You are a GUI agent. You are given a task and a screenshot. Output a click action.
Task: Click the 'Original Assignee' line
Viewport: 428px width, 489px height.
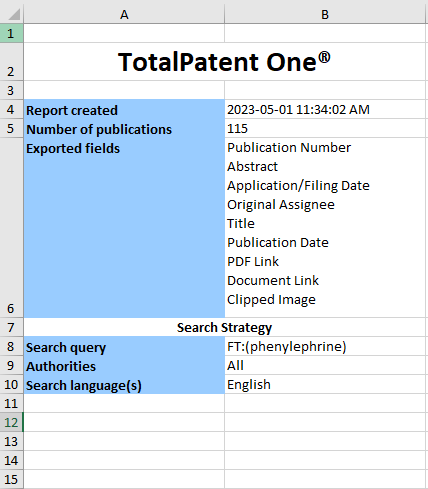tap(281, 205)
